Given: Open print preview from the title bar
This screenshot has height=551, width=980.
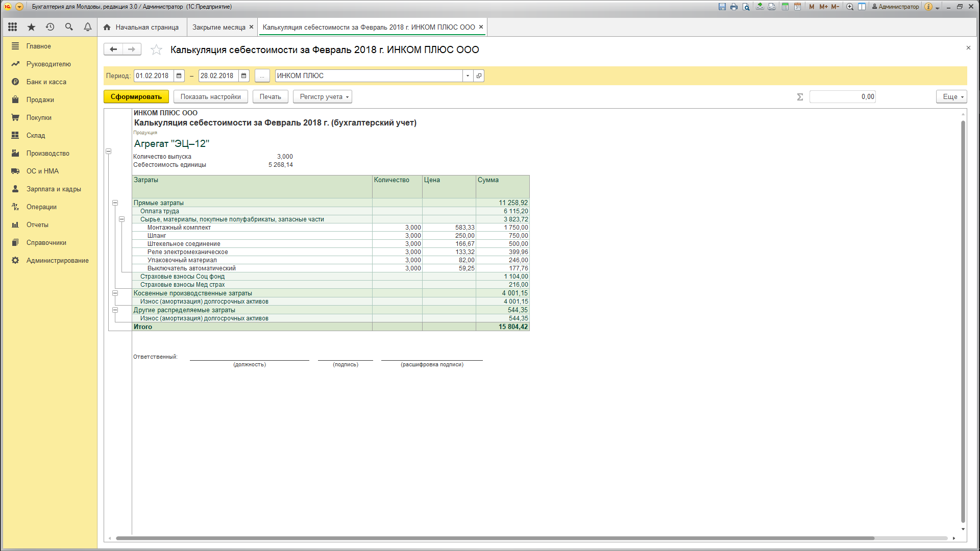Looking at the screenshot, I should pyautogui.click(x=746, y=7).
